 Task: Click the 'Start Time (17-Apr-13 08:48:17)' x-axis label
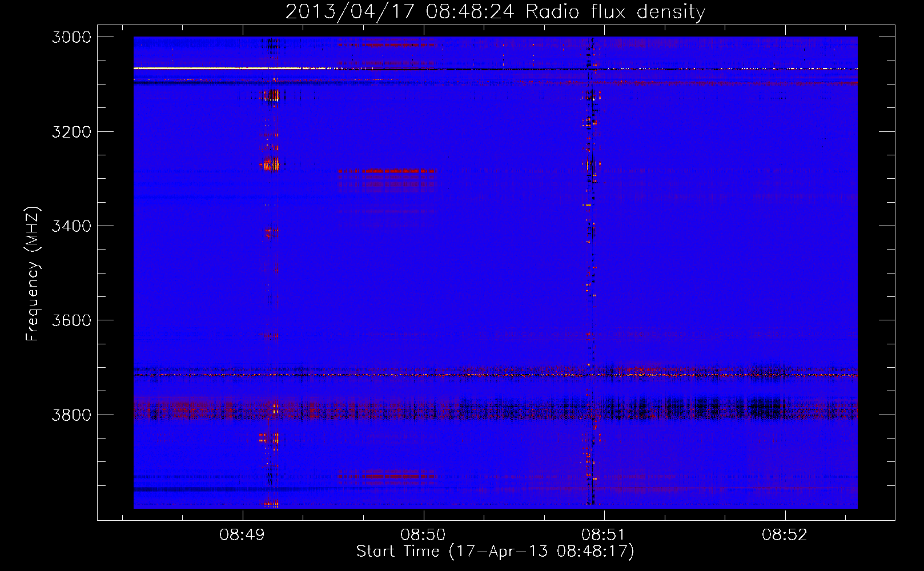point(495,552)
